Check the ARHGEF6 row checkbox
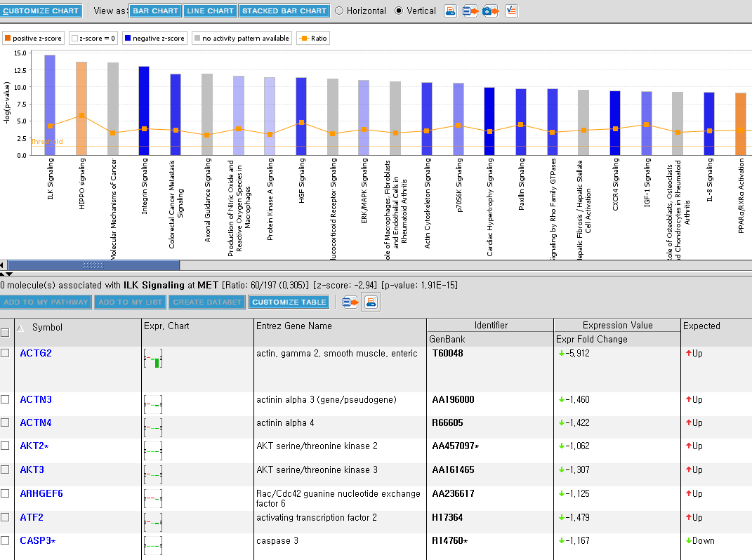This screenshot has height=560, width=752. point(5,493)
